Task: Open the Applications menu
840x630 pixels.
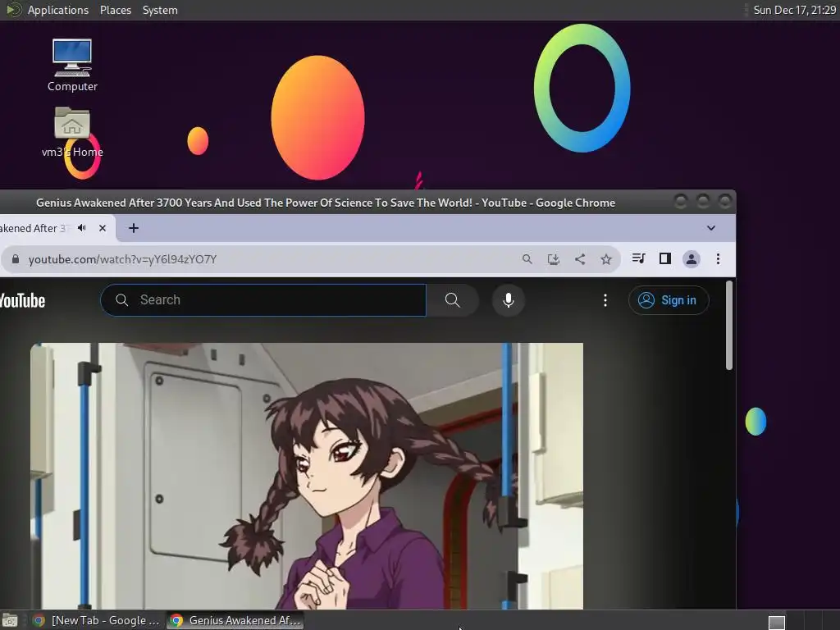Action: (x=58, y=10)
